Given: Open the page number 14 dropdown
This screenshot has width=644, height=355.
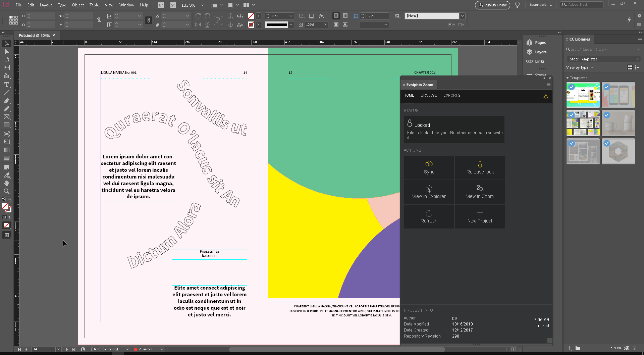Looking at the screenshot, I should pos(58,349).
